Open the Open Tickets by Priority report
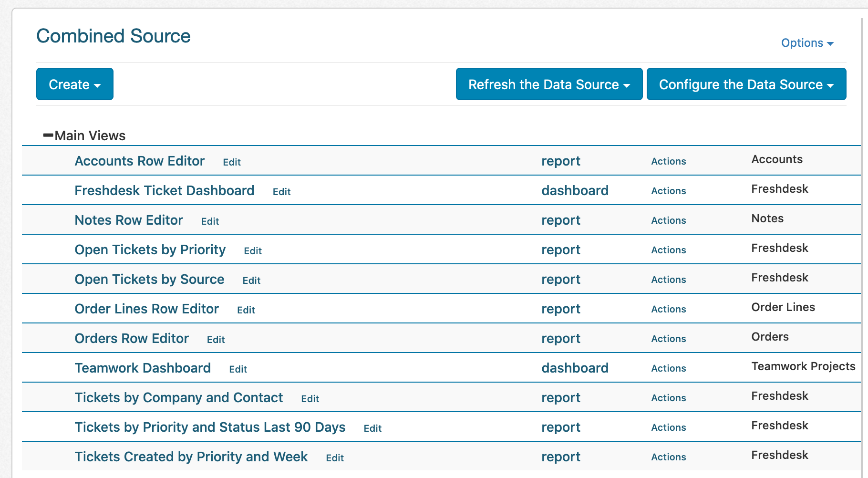The width and height of the screenshot is (868, 478). point(150,250)
